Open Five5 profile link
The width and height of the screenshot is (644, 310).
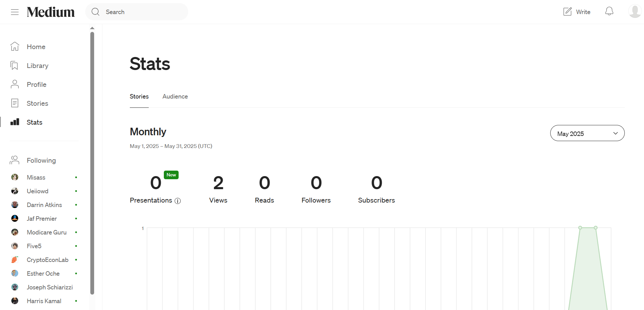point(34,246)
